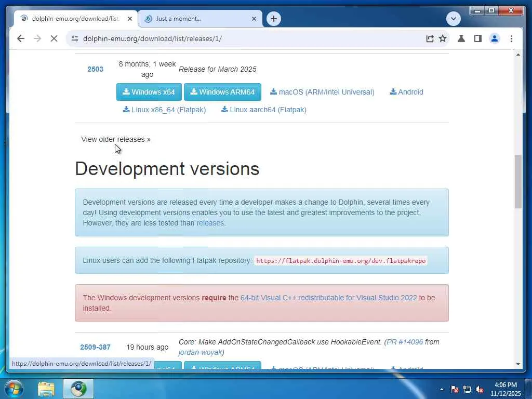532x399 pixels.
Task: Click the Flatpak dev repository URL text
Action: point(341,261)
